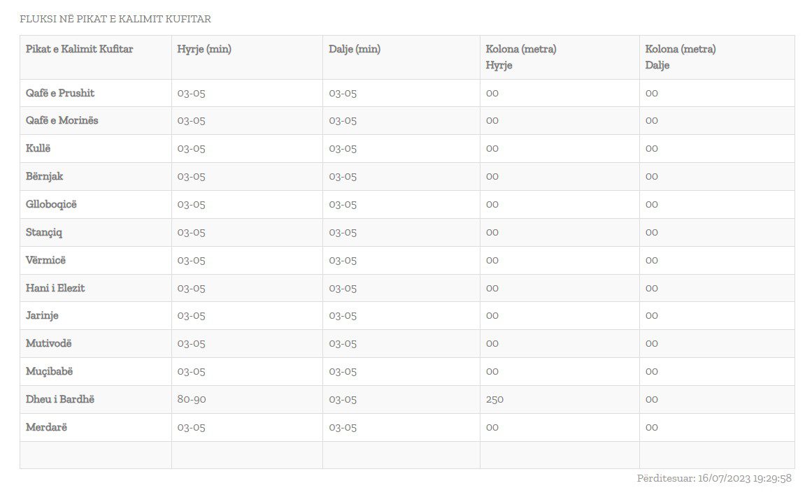The image size is (812, 504).
Task: Click the 250 metres queue value
Action: [494, 399]
